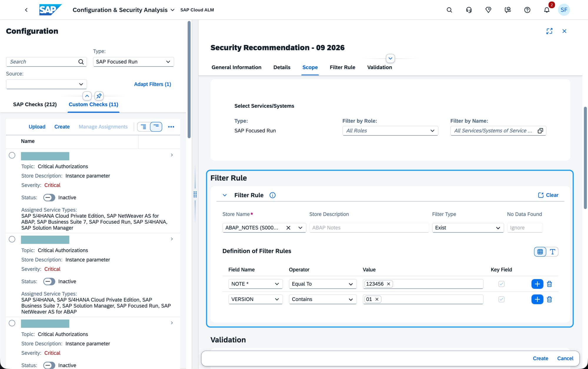Open notifications bell with 2 alerts
The image size is (588, 369).
point(547,10)
